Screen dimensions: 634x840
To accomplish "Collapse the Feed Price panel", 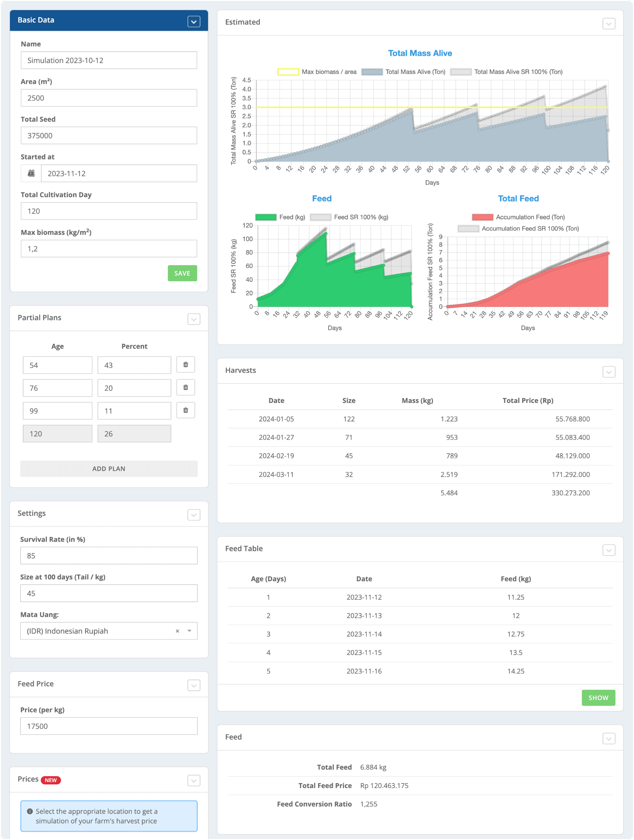I will (x=193, y=685).
